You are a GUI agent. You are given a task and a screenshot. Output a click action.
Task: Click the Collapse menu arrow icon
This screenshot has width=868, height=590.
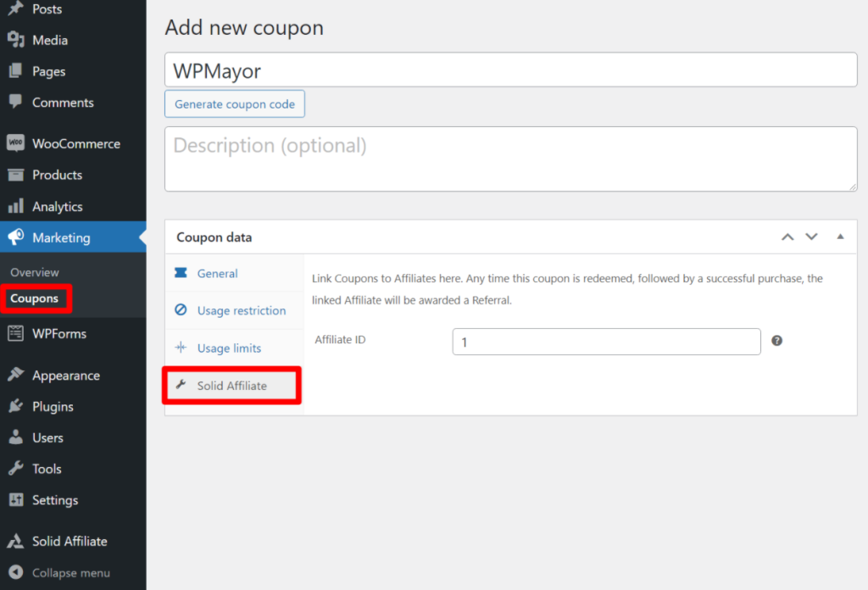point(16,572)
